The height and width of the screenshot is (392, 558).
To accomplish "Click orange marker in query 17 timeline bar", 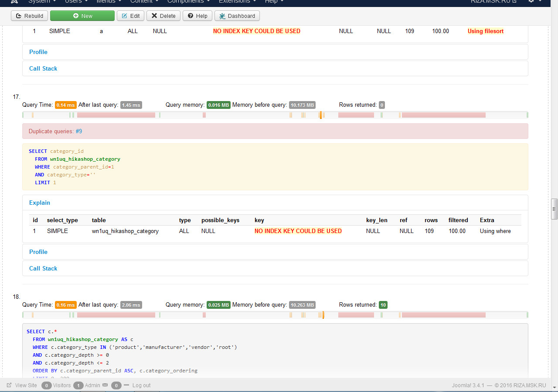I will (320, 115).
